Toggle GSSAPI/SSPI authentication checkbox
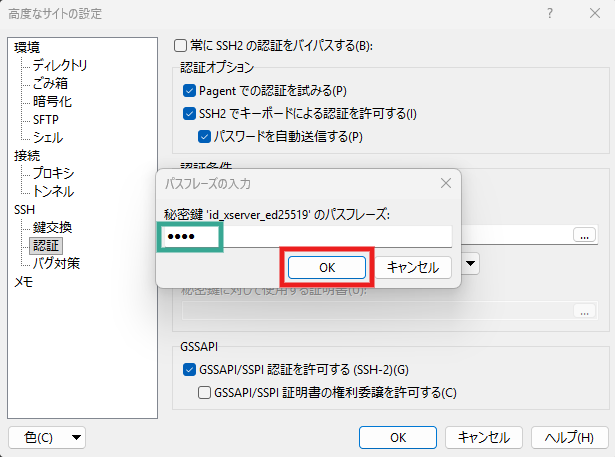Viewport: 615px width, 457px height. pos(191,370)
